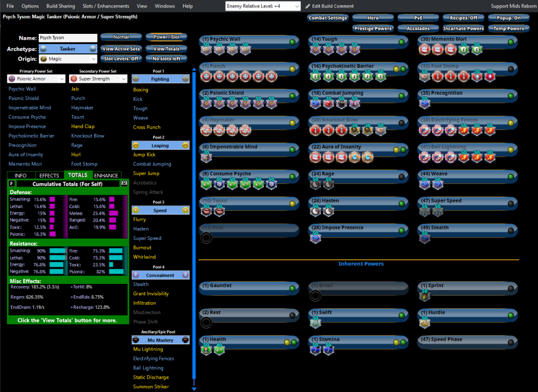Click the View Active Sets button
This screenshot has width=538, height=392.
[x=121, y=49]
